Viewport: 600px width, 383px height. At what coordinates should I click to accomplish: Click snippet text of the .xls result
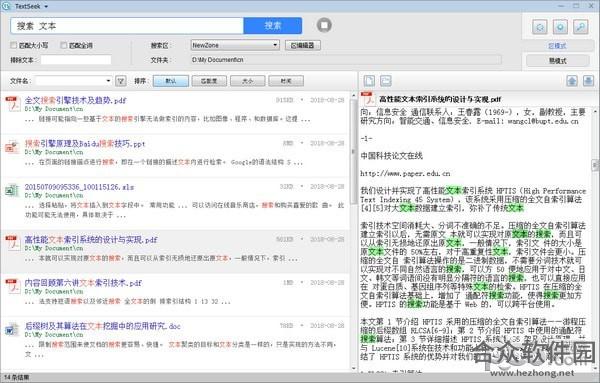184,210
